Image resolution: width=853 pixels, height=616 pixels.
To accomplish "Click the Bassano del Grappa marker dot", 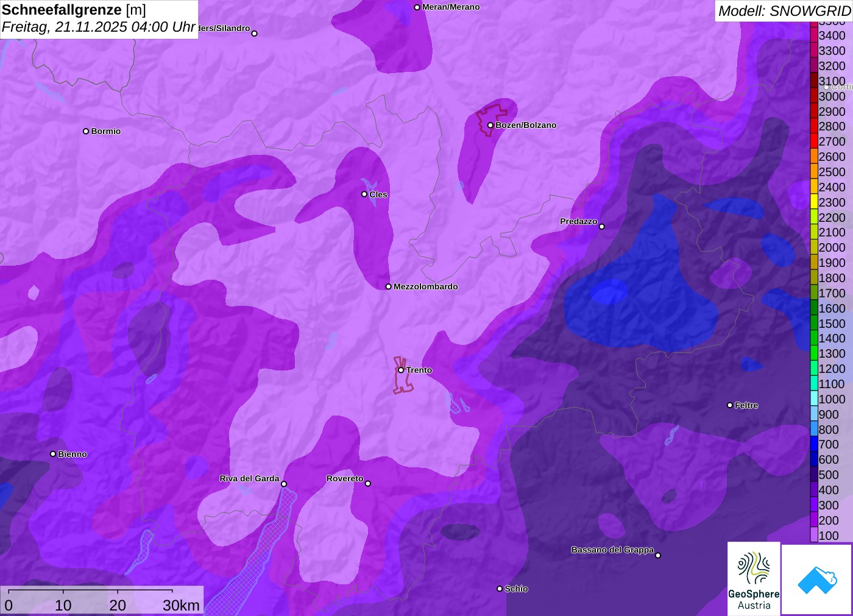I will coord(658,555).
